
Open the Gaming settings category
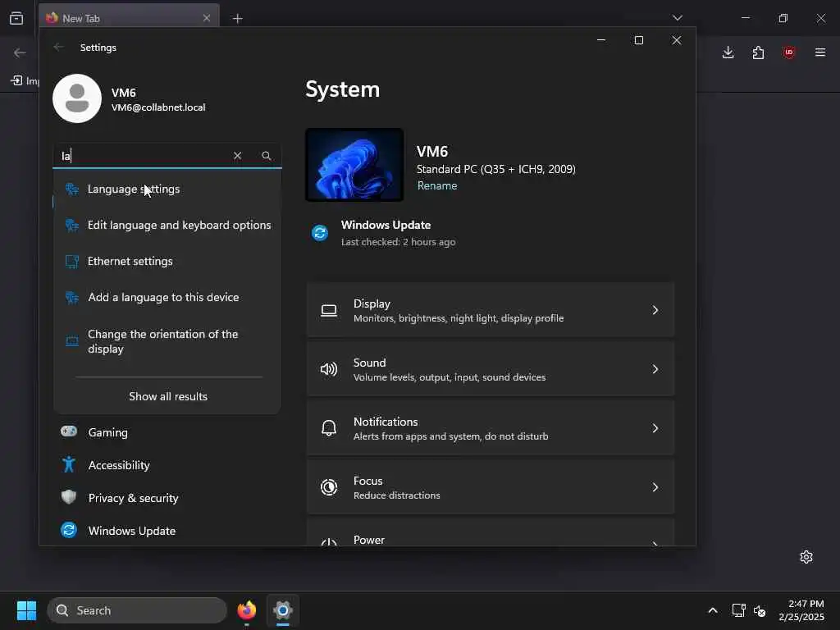[x=167, y=432]
